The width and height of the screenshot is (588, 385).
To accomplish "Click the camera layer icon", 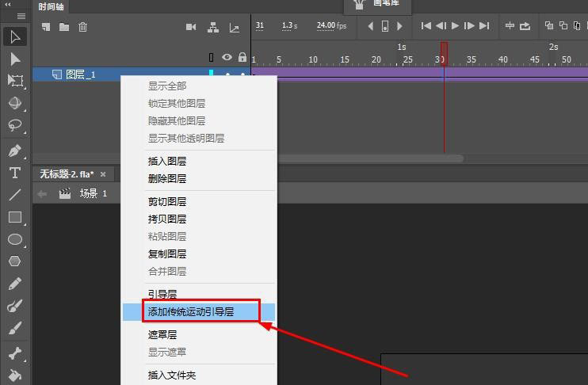I will click(x=191, y=27).
